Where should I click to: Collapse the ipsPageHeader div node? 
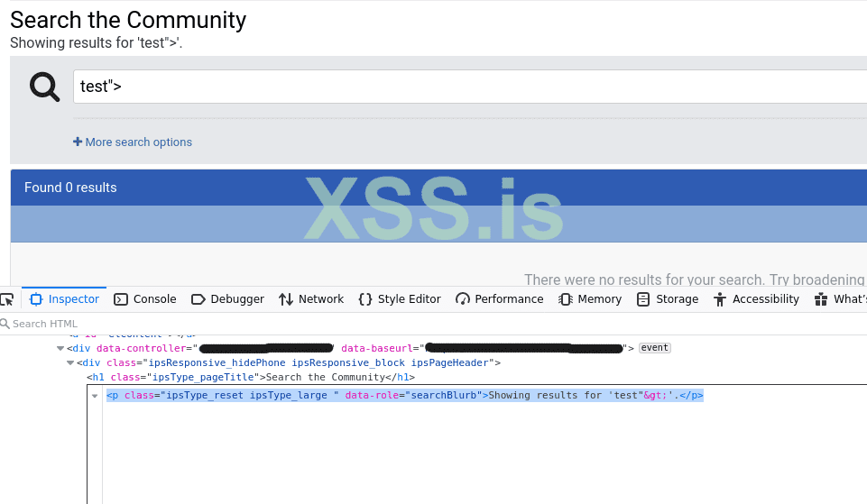pyautogui.click(x=70, y=363)
